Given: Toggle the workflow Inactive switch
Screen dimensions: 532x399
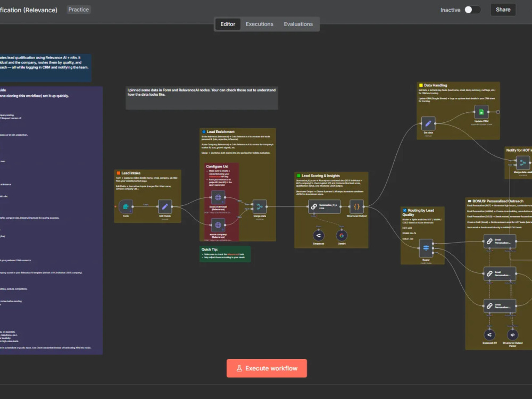Looking at the screenshot, I should [x=472, y=10].
